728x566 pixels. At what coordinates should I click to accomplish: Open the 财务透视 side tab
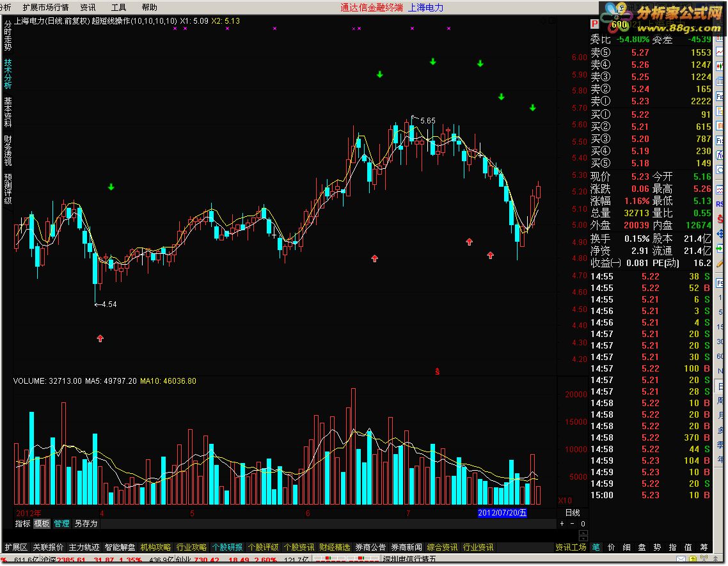pos(8,150)
